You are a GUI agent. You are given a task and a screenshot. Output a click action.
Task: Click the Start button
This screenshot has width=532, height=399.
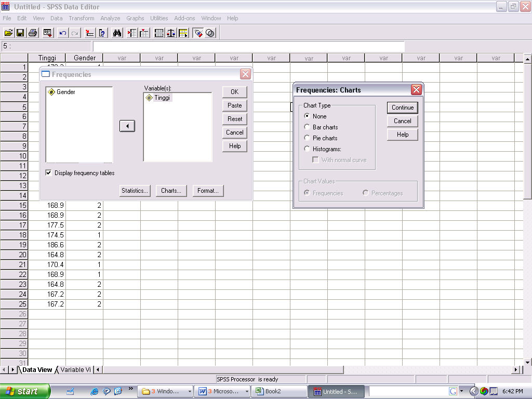pyautogui.click(x=25, y=391)
